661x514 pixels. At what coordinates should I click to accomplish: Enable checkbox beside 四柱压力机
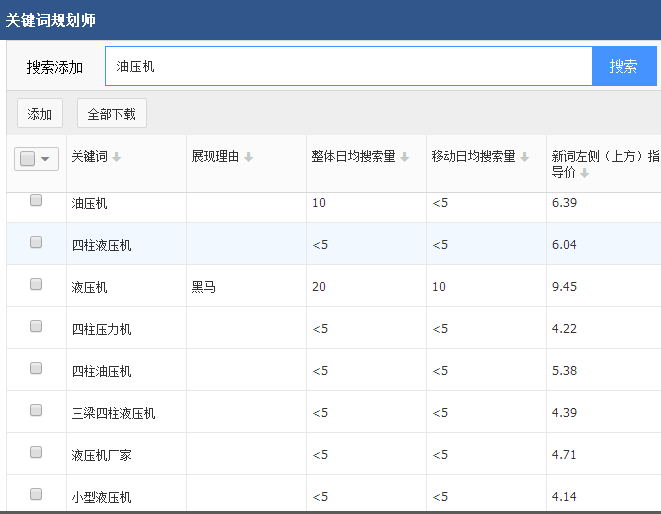[x=36, y=327]
